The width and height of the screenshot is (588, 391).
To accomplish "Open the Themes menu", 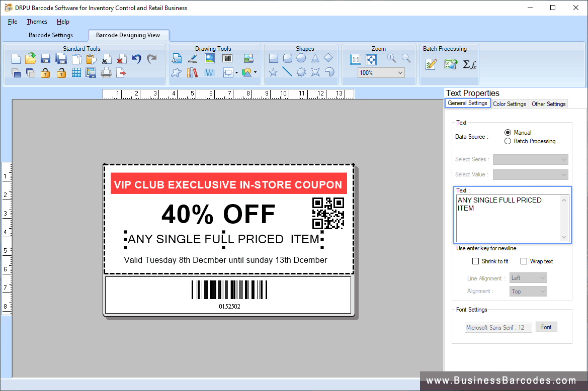I will [36, 22].
